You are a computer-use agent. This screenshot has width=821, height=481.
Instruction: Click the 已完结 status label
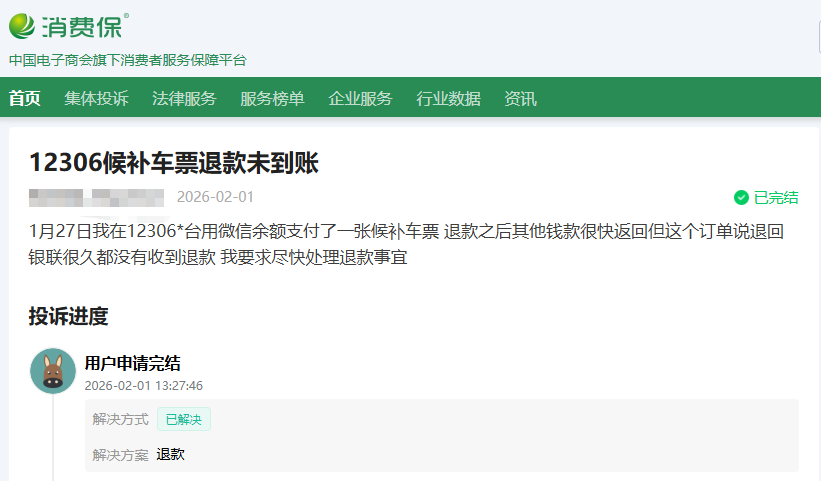tap(775, 197)
